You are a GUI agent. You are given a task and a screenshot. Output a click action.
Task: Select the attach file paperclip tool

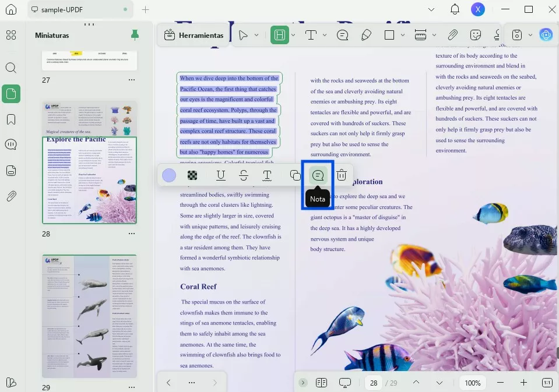coord(452,35)
